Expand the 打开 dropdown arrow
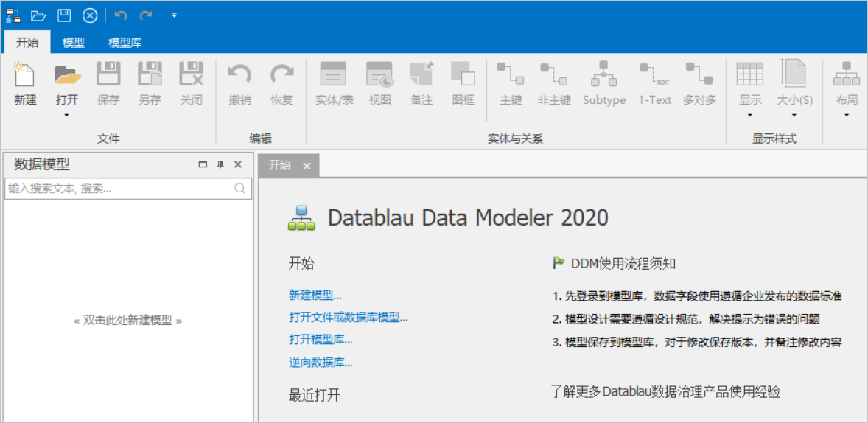The height and width of the screenshot is (423, 868). coord(67,116)
